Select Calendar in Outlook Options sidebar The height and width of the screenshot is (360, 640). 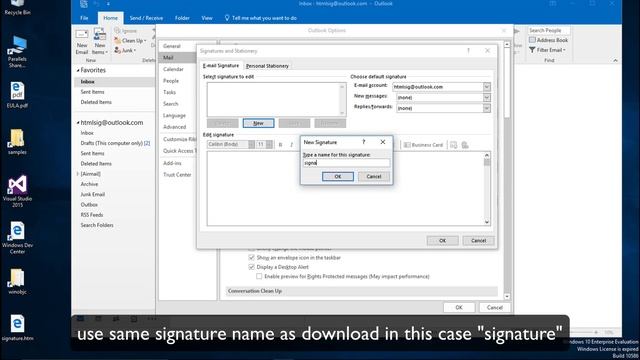click(173, 69)
